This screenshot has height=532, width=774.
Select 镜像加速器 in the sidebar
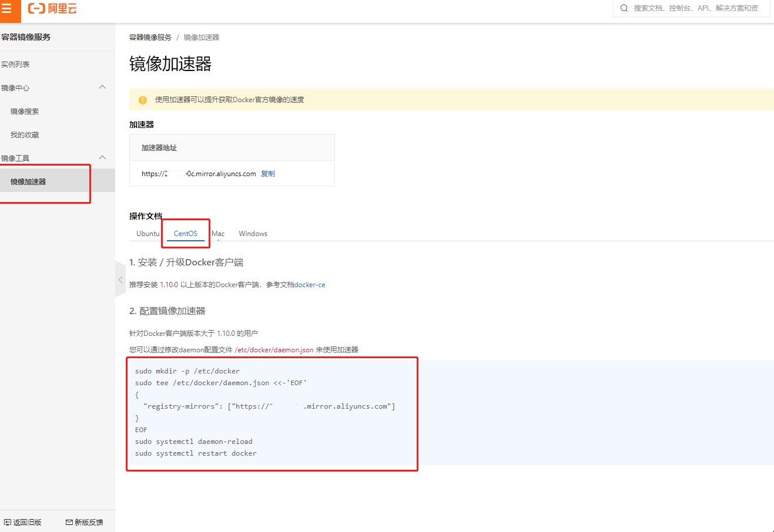pyautogui.click(x=58, y=181)
